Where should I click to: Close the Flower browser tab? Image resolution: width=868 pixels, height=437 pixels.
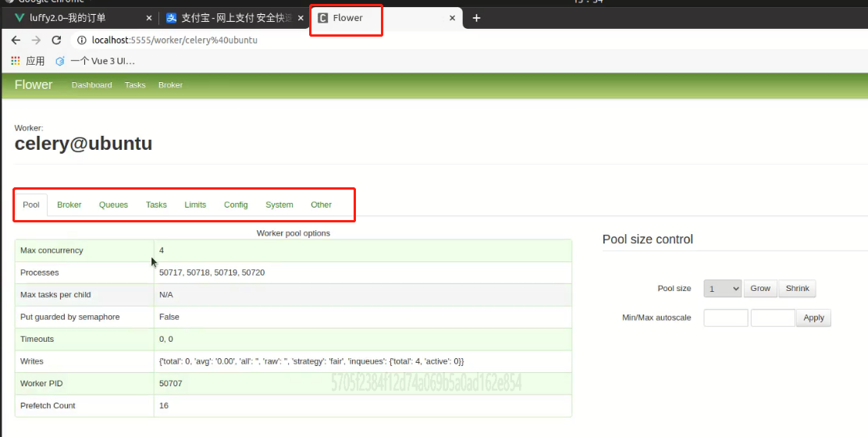[x=452, y=18]
